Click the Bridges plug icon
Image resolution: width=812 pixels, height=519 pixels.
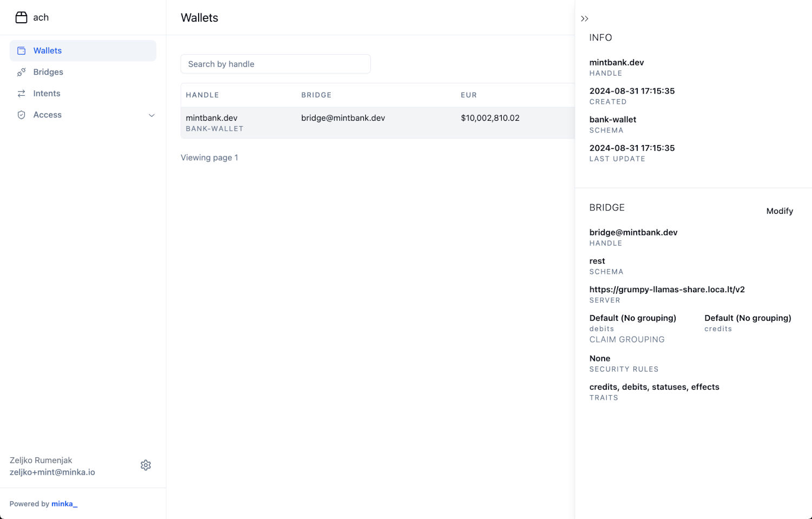(22, 72)
